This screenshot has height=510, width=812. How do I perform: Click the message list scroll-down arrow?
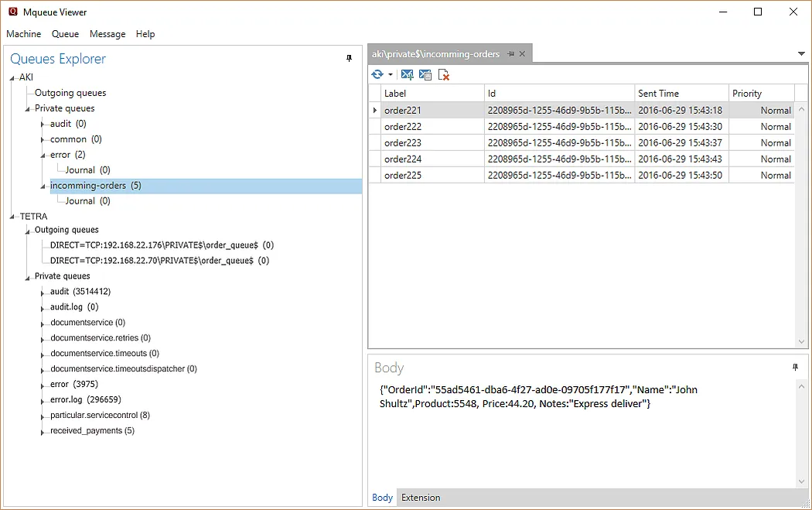[x=802, y=341]
